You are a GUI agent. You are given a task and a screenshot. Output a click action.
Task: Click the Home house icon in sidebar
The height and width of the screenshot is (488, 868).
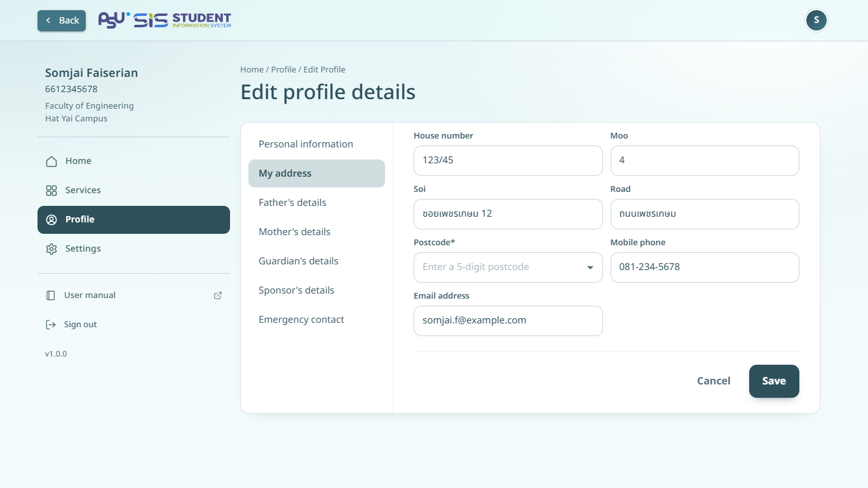tap(51, 161)
